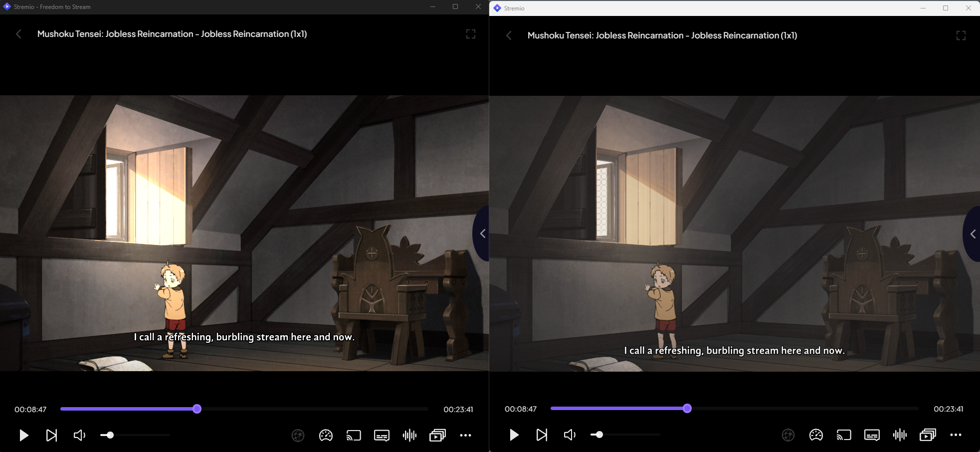The height and width of the screenshot is (452, 980).
Task: Skip to next episode in Freedom to Stream window
Action: [x=51, y=436]
